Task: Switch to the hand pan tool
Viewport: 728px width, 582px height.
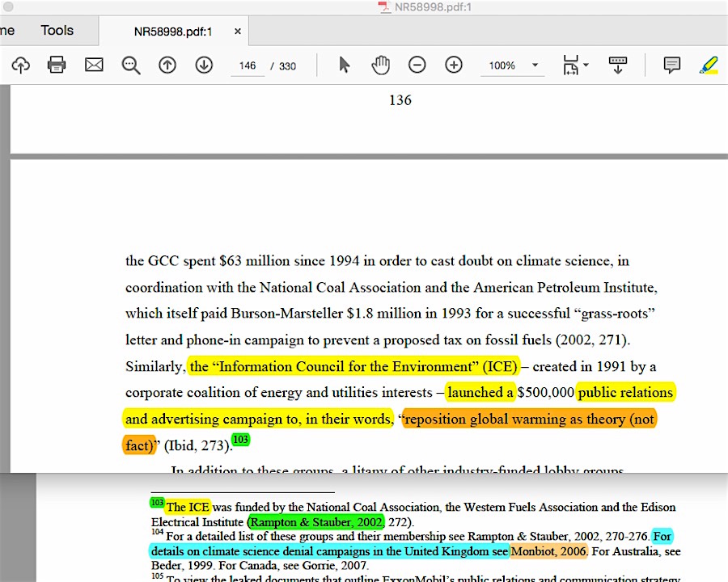Action: coord(380,65)
